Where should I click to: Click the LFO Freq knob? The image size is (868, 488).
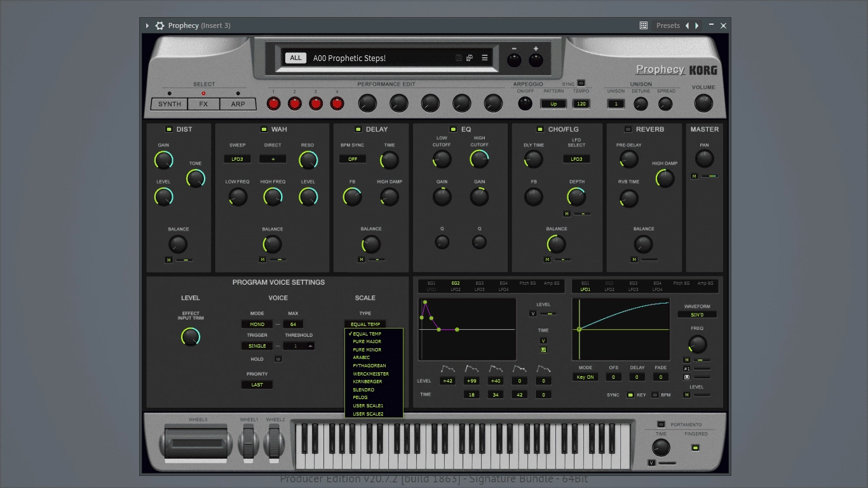(697, 344)
